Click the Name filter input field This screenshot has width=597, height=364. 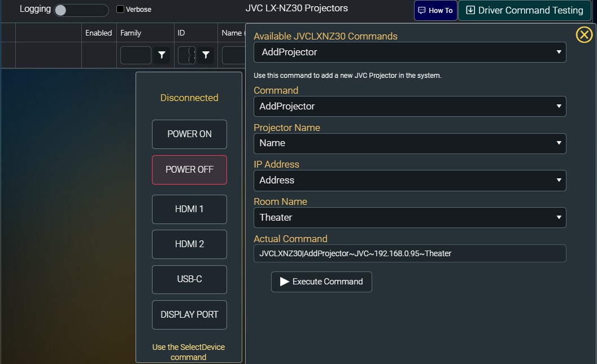click(x=233, y=55)
